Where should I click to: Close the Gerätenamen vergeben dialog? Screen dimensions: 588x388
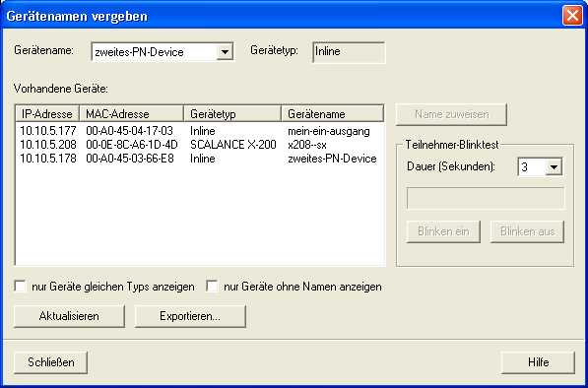coord(572,16)
